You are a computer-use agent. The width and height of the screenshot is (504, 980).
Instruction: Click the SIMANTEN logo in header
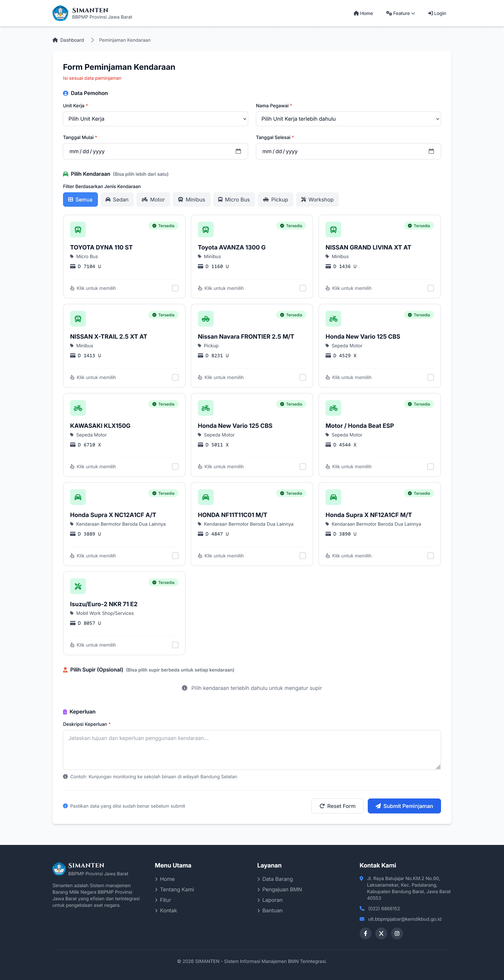tap(60, 13)
